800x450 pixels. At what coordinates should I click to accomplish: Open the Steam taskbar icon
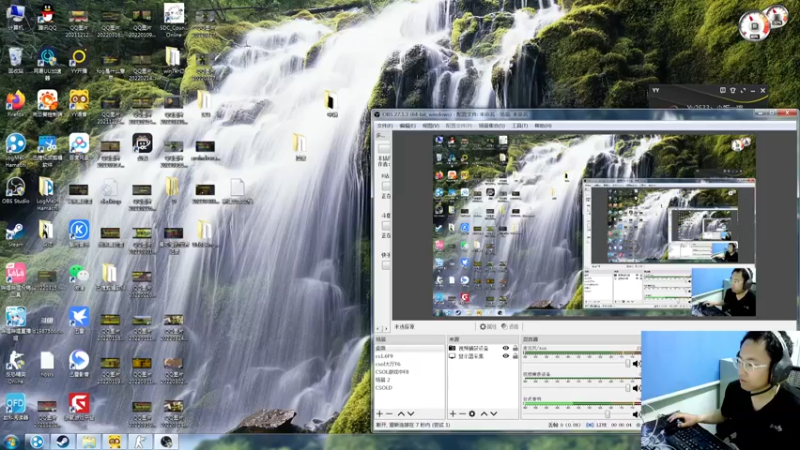63,441
